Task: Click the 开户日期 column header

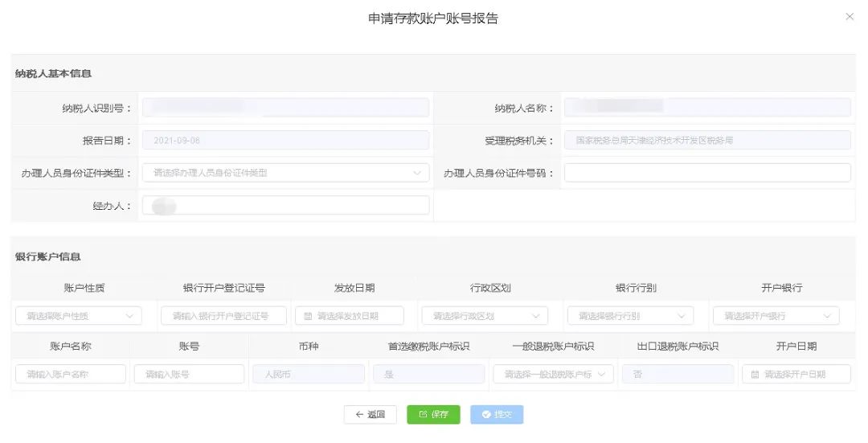Action: click(x=796, y=346)
